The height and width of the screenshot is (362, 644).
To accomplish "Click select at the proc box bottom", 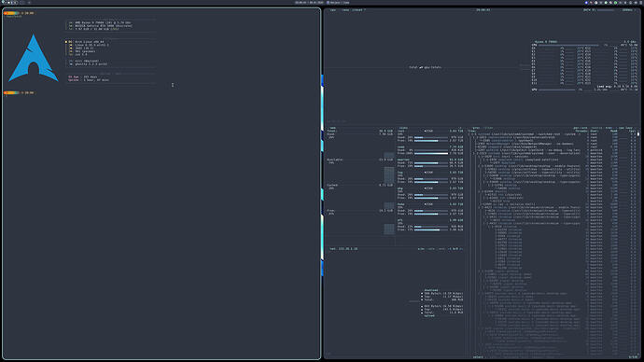I will point(478,357).
